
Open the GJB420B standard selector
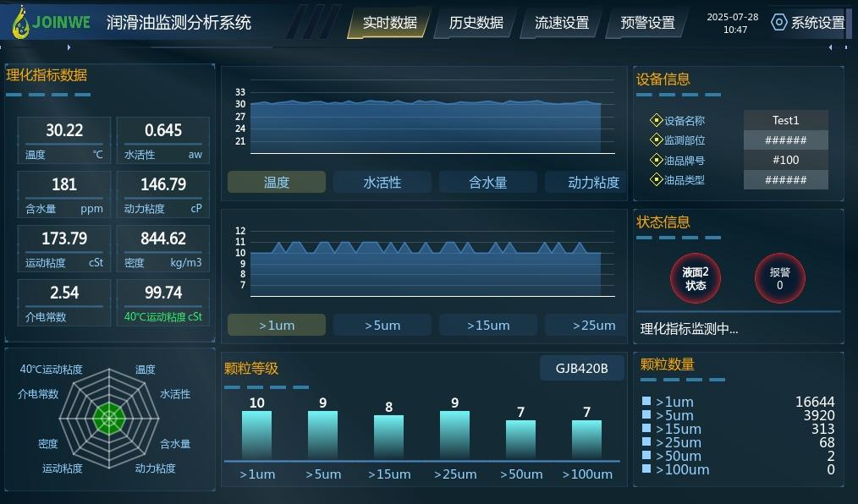(581, 368)
